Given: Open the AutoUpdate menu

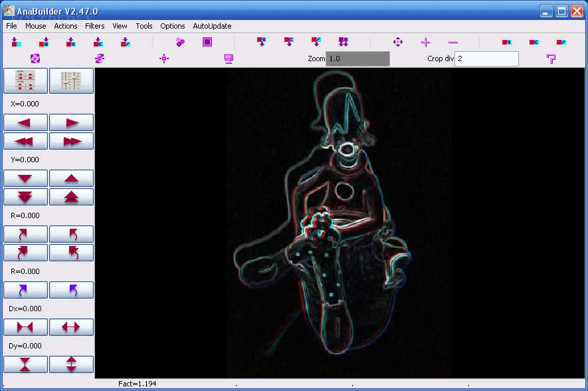Looking at the screenshot, I should click(x=212, y=26).
